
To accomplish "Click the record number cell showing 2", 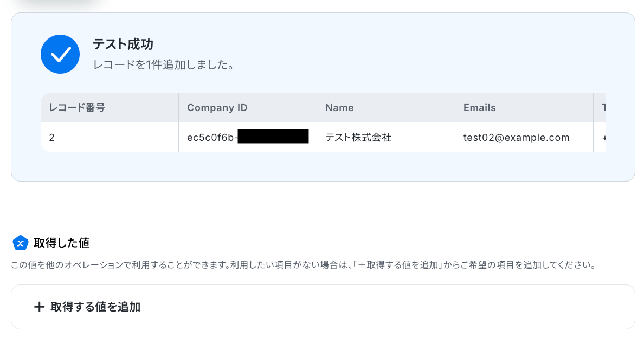I will tap(110, 137).
